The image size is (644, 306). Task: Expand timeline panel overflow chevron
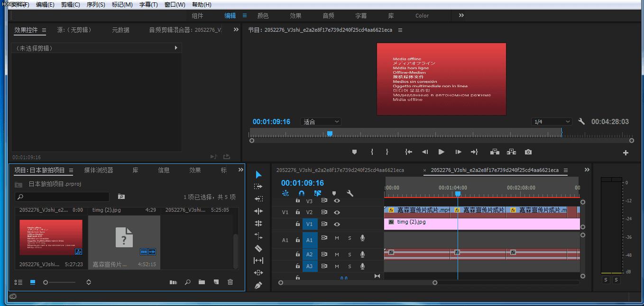point(587,170)
